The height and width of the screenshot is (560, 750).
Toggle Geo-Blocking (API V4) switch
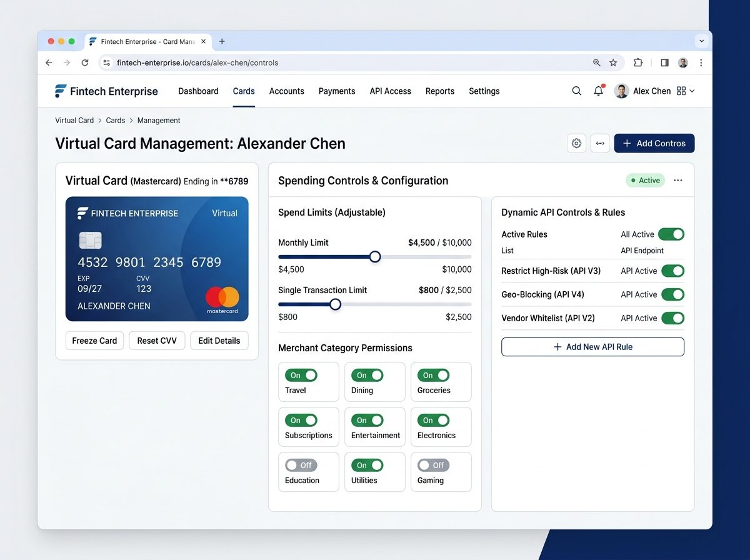pos(672,294)
